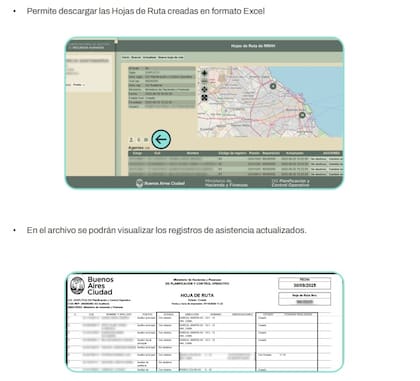The height and width of the screenshot is (381, 420).
Task: Click the Agentes table header row
Action: (235, 153)
